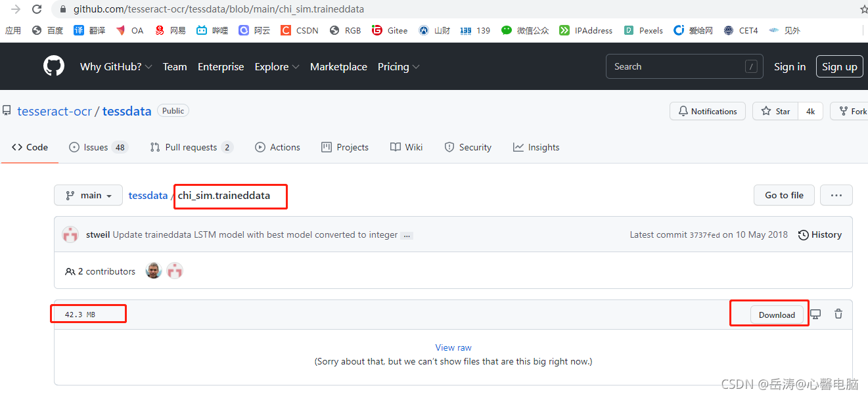Open the OA bookmark
The width and height of the screenshot is (868, 396).
click(x=129, y=30)
